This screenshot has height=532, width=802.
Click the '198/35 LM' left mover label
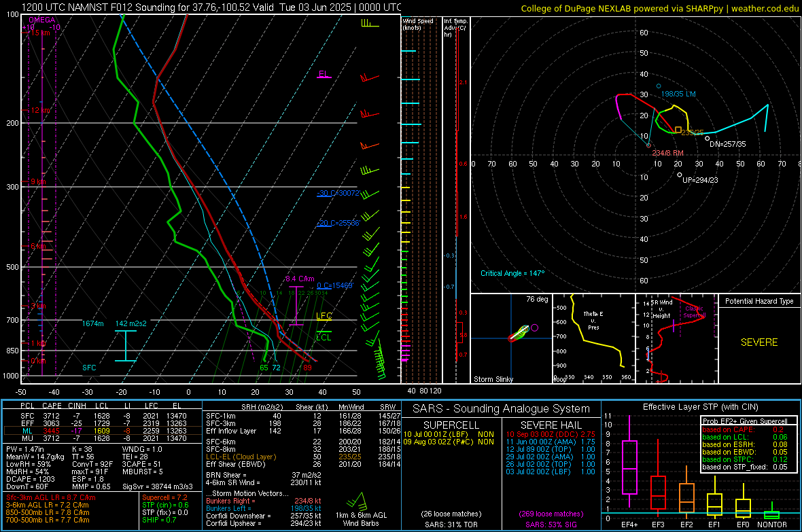click(678, 94)
